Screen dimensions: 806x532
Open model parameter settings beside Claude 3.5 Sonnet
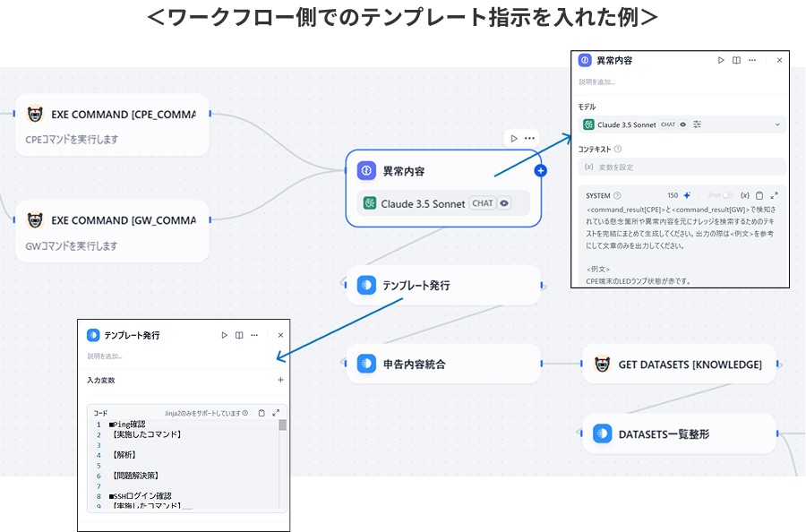click(698, 124)
